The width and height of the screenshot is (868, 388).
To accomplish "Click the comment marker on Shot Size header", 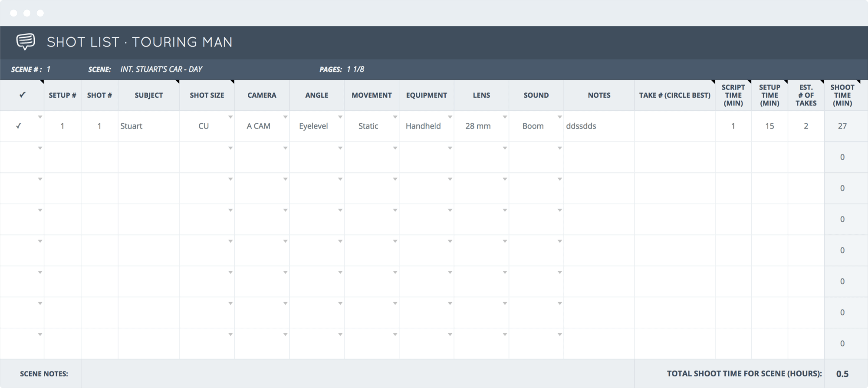I will (x=233, y=82).
